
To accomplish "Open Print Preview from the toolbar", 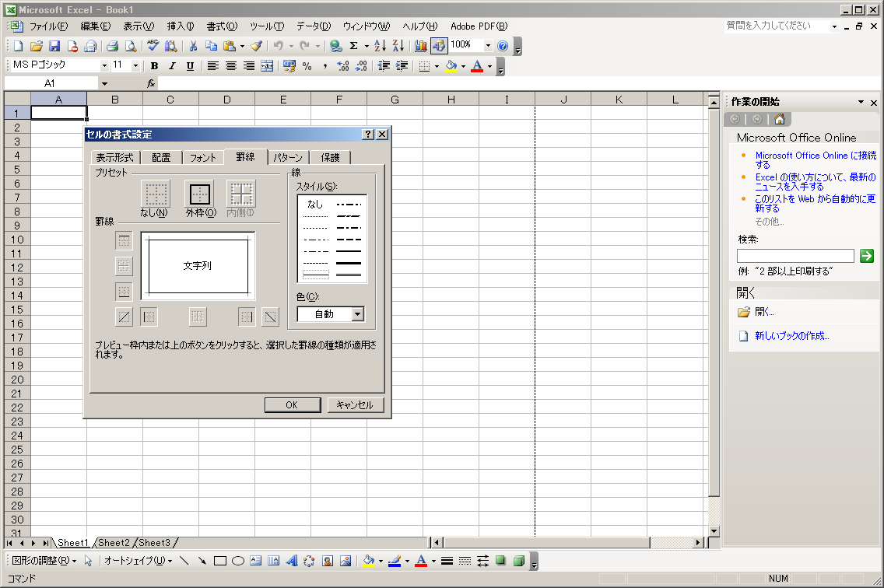I will 130,46.
